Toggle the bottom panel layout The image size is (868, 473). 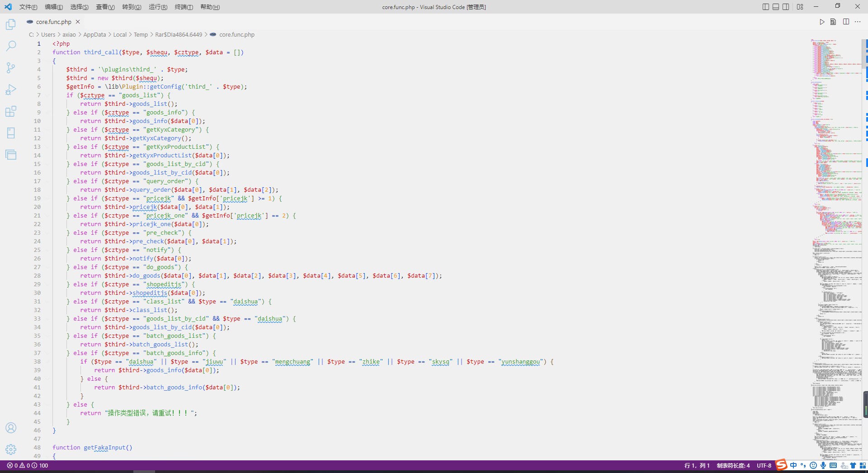pos(776,7)
